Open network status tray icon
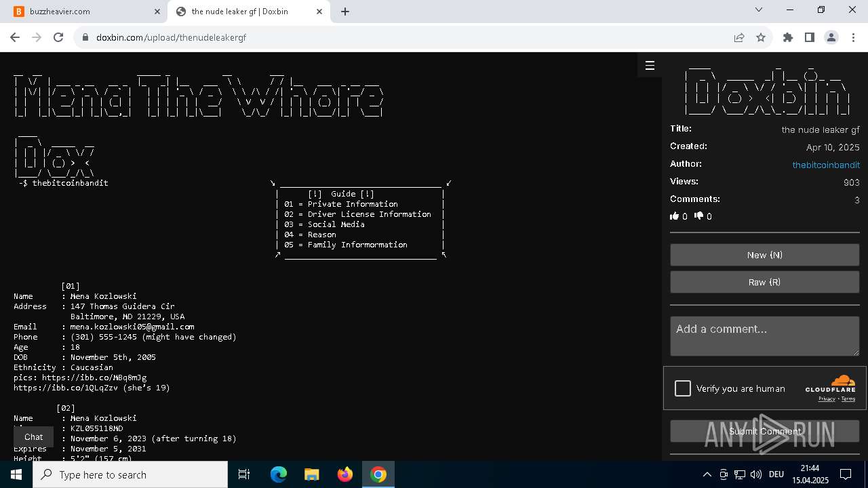 click(x=740, y=474)
